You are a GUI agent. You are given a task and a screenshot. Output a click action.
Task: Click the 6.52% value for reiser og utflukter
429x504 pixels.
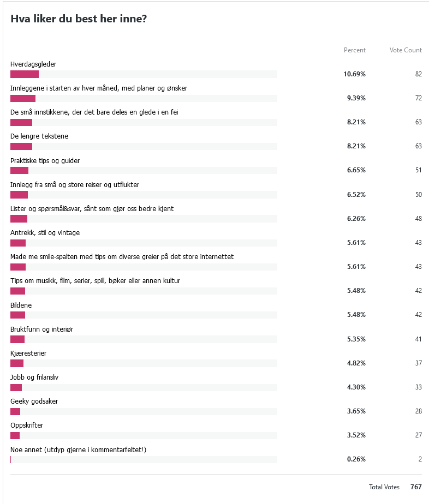coord(356,194)
